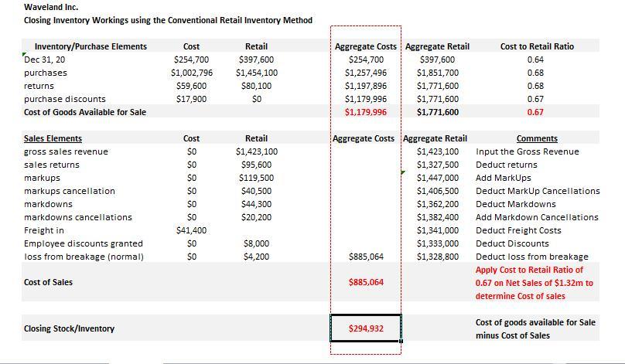Click the fill handle of selected cell
The width and height of the screenshot is (625, 364).
pos(401,341)
